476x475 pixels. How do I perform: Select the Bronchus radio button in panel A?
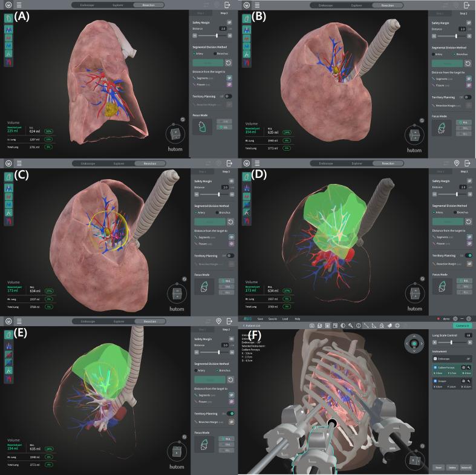[215, 54]
